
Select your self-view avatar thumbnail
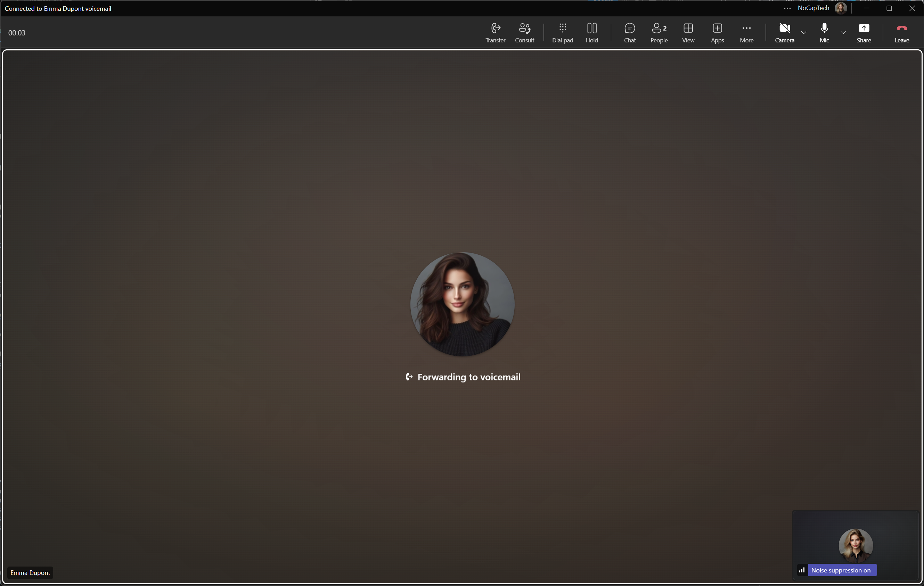[856, 546]
